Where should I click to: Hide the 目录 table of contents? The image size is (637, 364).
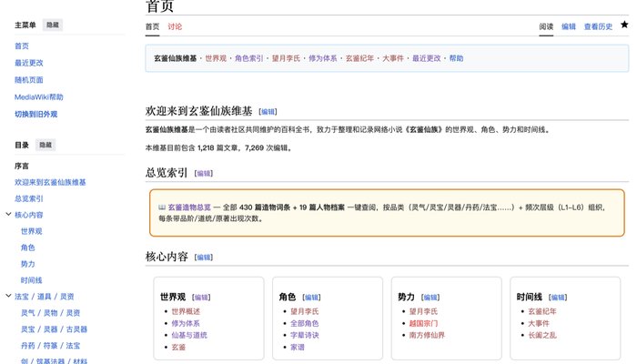click(45, 145)
